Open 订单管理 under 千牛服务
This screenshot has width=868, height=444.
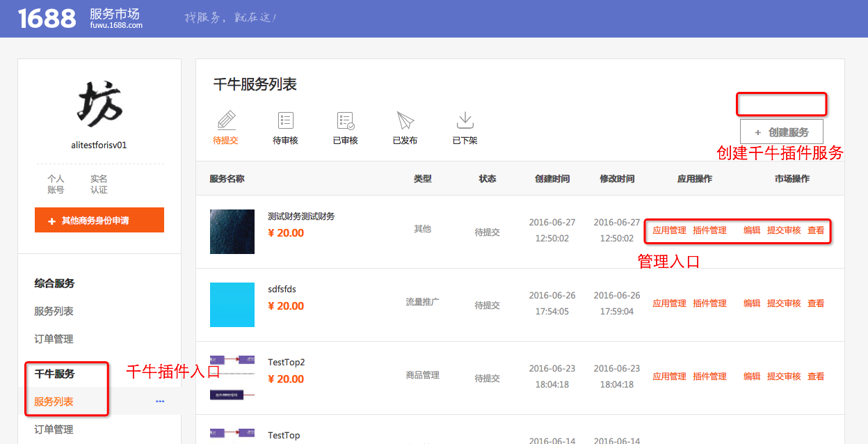point(54,429)
